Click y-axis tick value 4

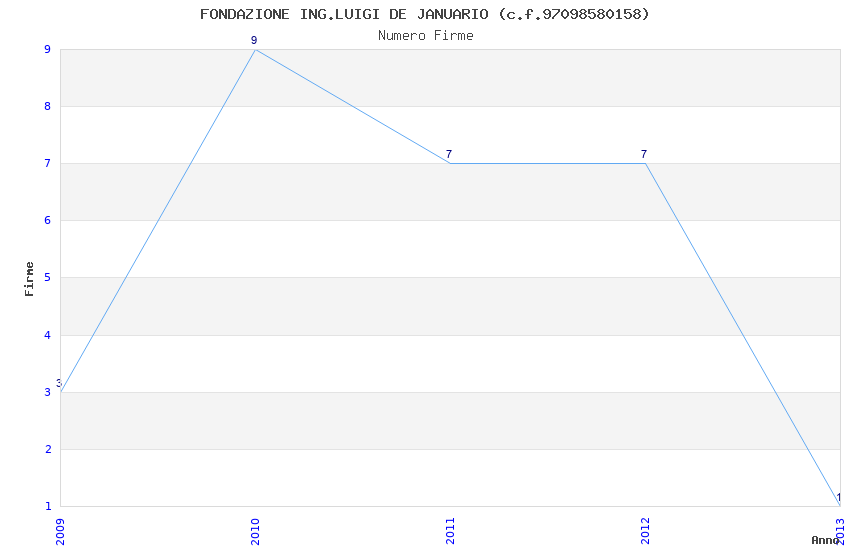[48, 335]
